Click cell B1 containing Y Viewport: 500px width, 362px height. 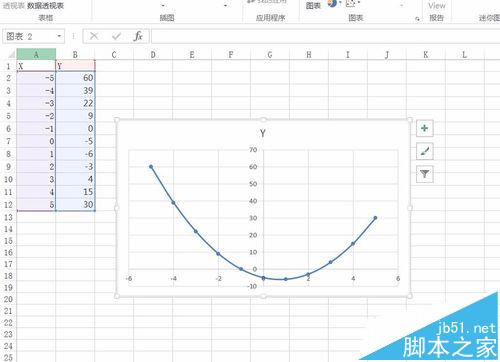click(x=75, y=66)
